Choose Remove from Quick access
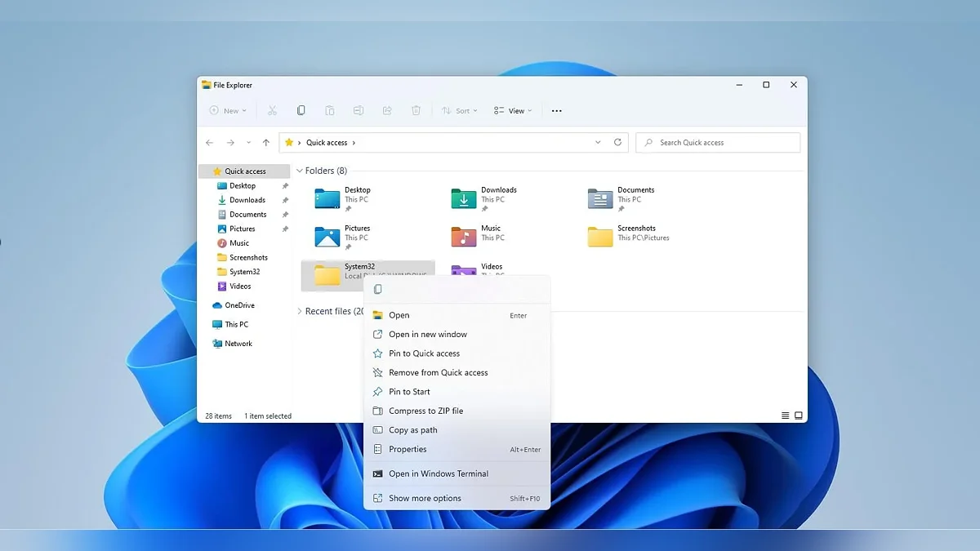 point(457,372)
